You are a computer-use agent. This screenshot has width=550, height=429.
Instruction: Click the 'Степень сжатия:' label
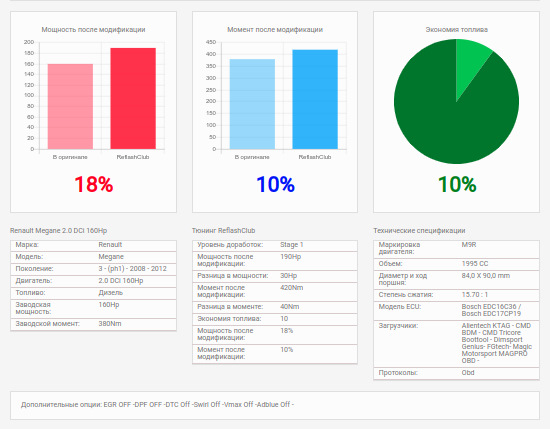[406, 294]
